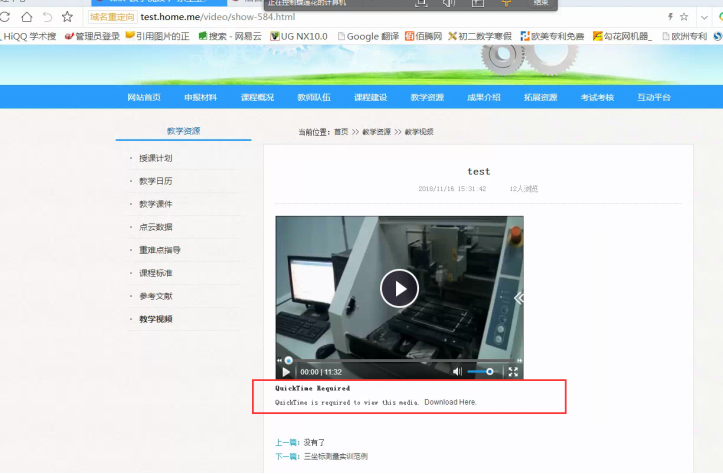Bookmark page with the star icon

(67, 17)
